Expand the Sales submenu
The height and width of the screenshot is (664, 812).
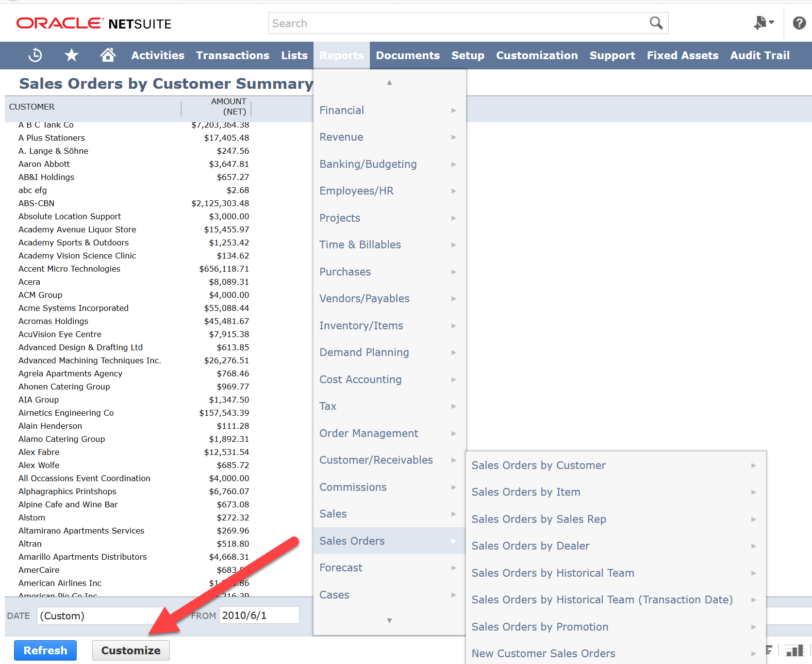[389, 514]
